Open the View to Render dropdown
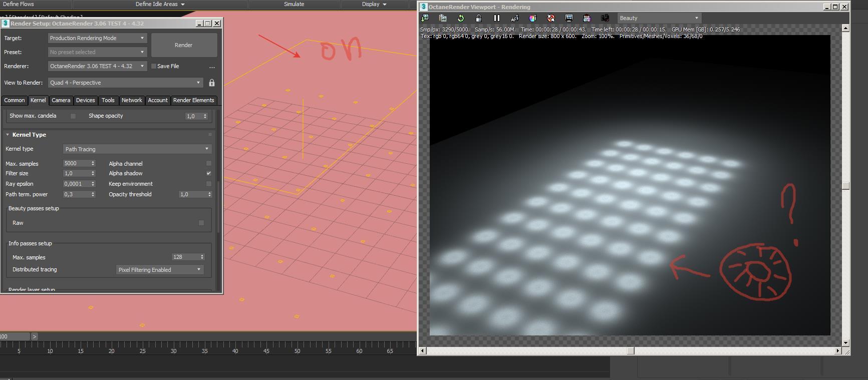Image resolution: width=868 pixels, height=380 pixels. [x=125, y=83]
